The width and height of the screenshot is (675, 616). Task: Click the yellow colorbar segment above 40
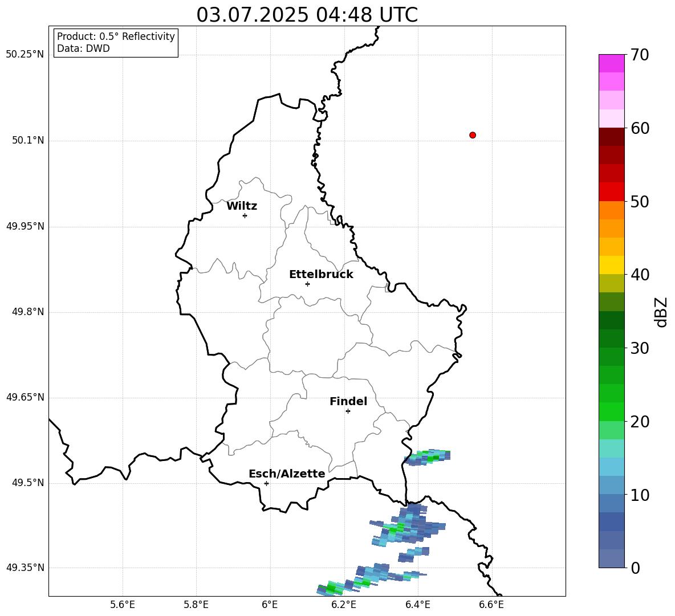point(611,265)
